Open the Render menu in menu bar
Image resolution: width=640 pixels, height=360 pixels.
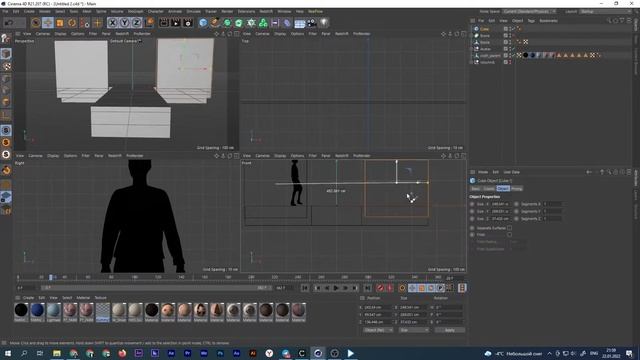coord(227,11)
